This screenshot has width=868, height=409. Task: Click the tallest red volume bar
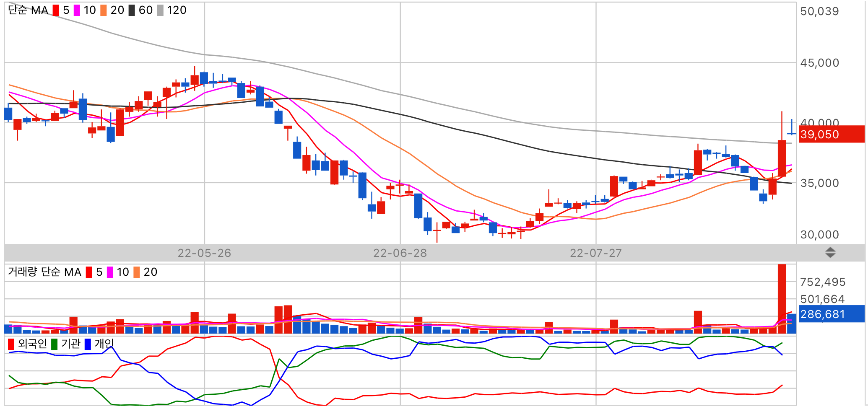click(782, 299)
